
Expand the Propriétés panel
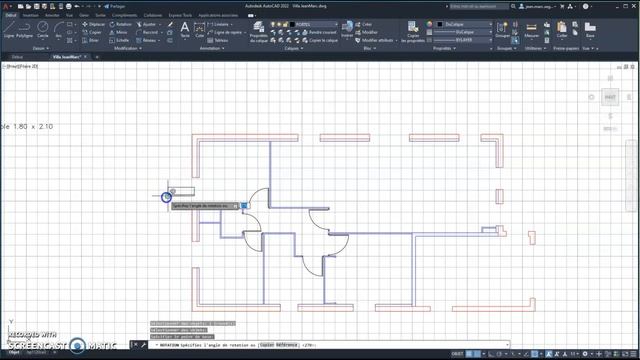tap(444, 49)
